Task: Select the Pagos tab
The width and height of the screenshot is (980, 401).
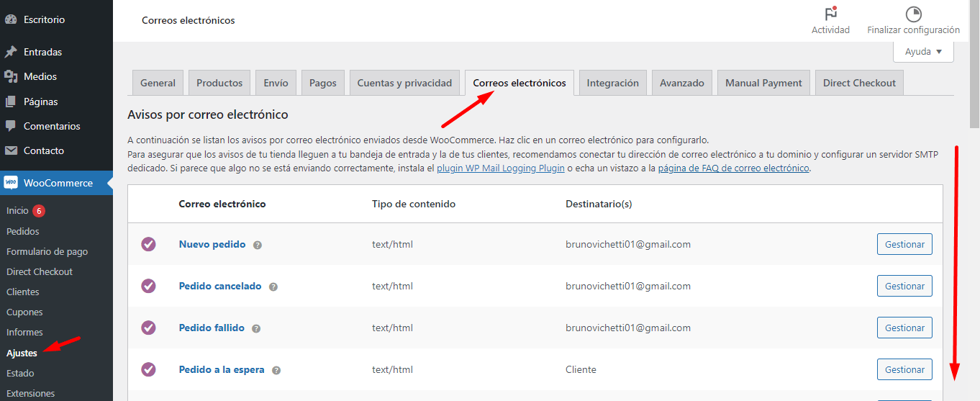Action: coord(323,83)
